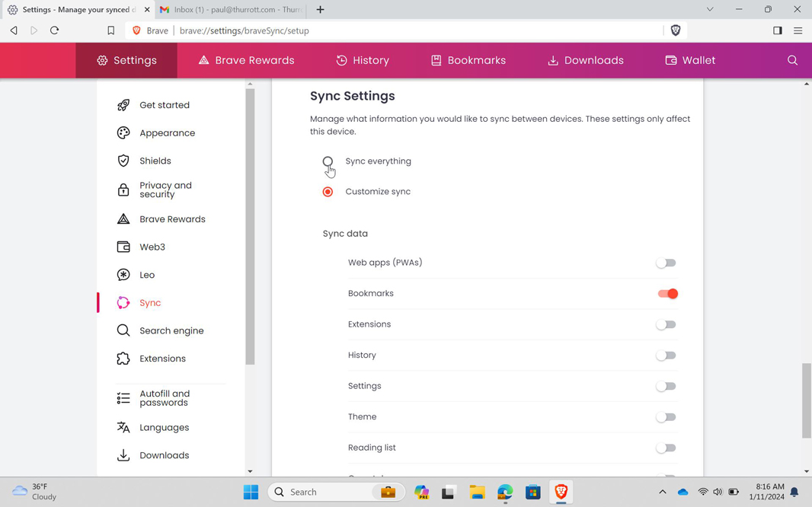
Task: Open the Wallet tab in navigation bar
Action: tap(690, 60)
